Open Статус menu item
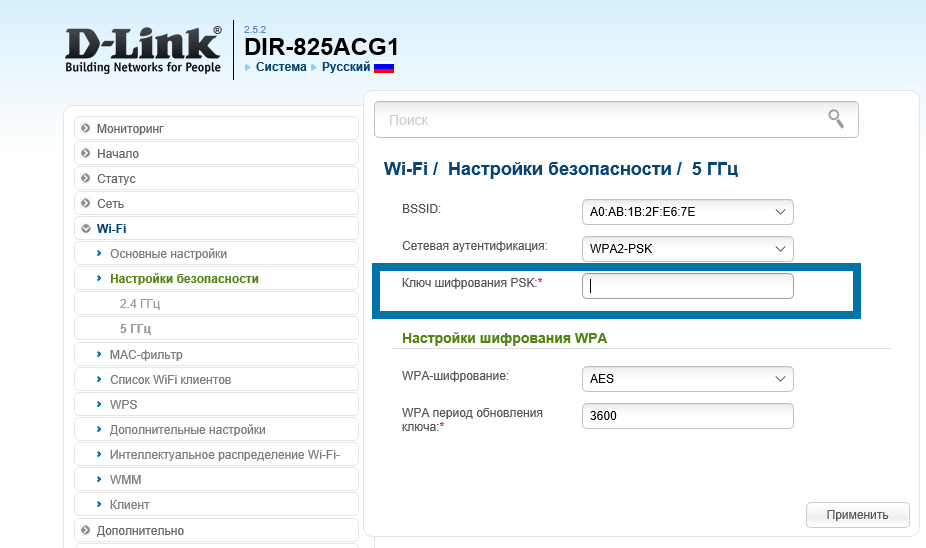926x548 pixels. pyautogui.click(x=216, y=178)
